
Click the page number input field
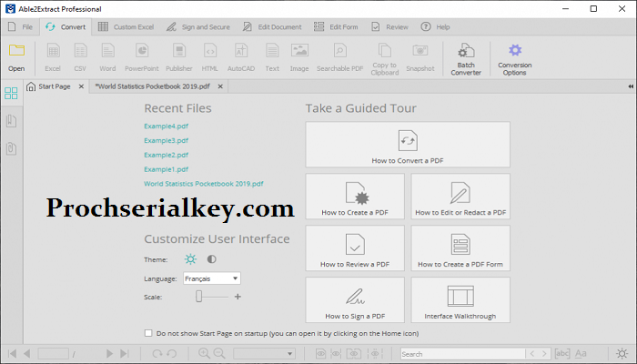(53, 353)
